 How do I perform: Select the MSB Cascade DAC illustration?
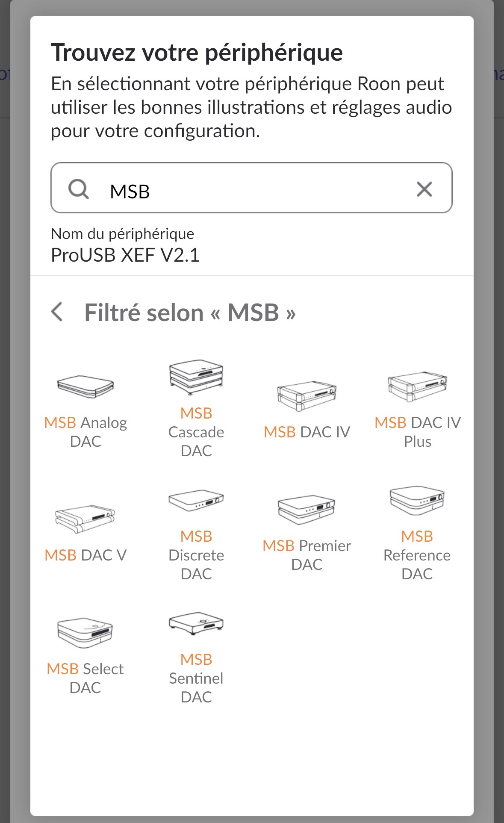click(x=196, y=377)
